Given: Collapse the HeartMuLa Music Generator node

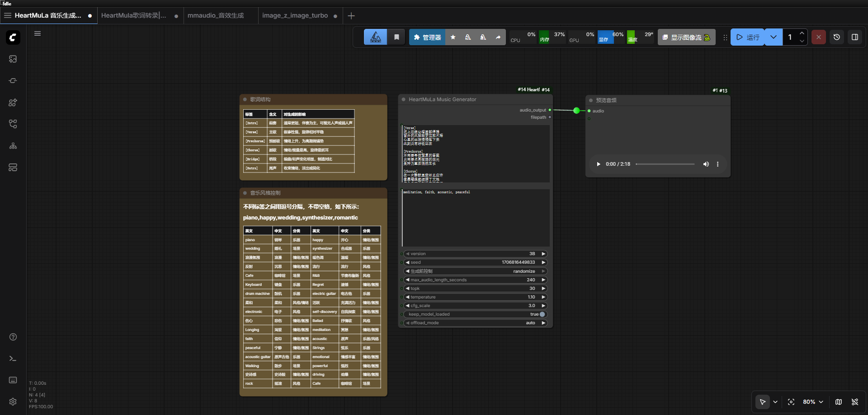Looking at the screenshot, I should 403,100.
